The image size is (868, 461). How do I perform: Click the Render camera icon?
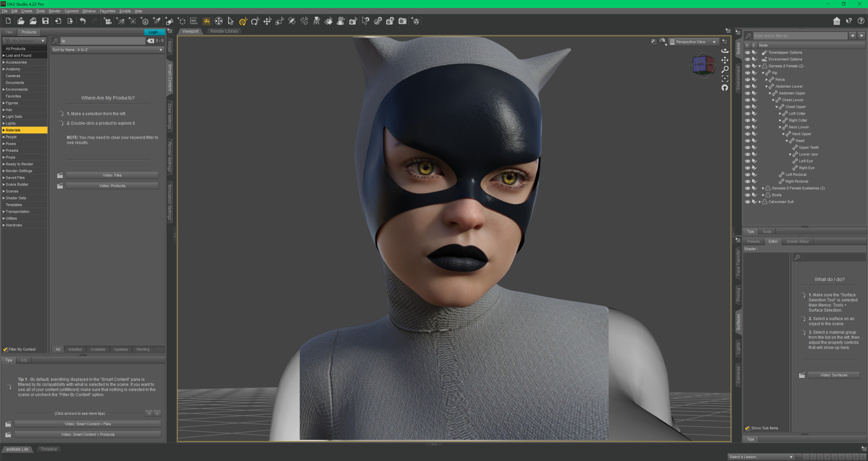point(402,21)
